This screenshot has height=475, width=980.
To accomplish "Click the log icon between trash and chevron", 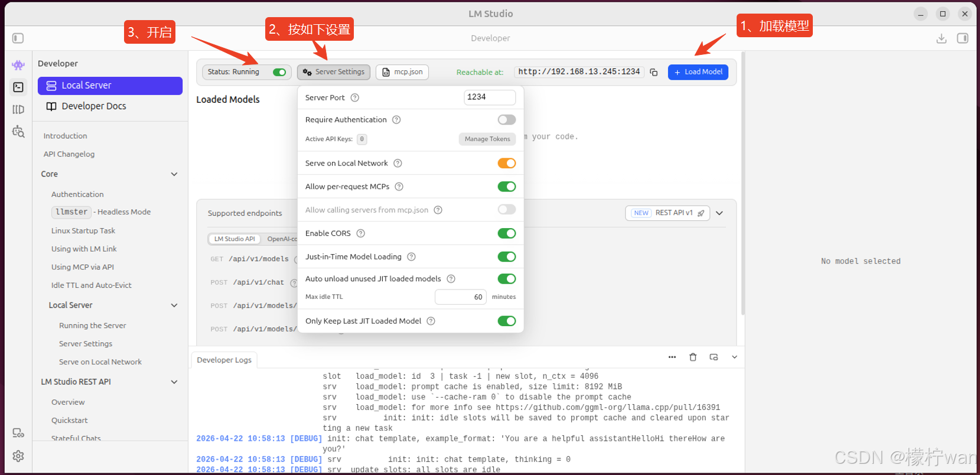I will pyautogui.click(x=714, y=357).
